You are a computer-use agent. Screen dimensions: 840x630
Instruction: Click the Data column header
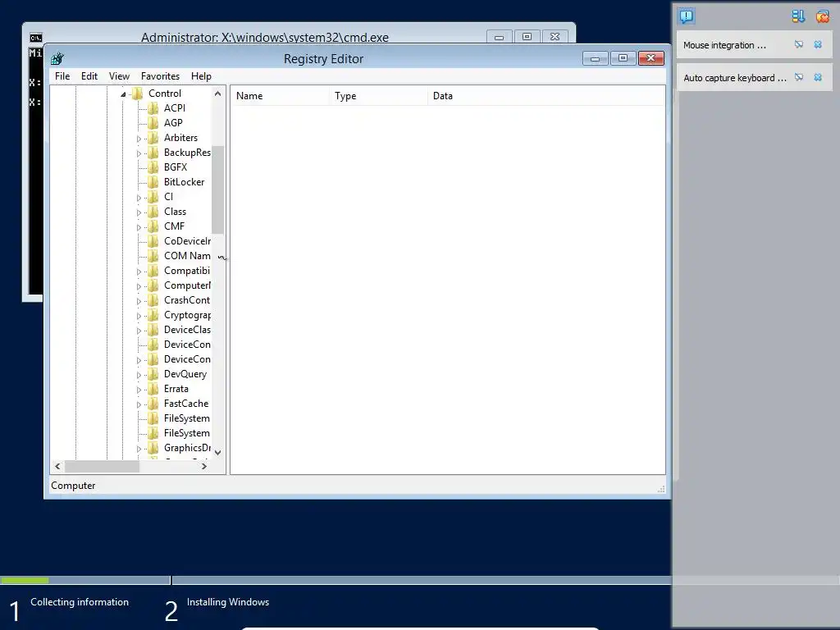click(x=546, y=96)
